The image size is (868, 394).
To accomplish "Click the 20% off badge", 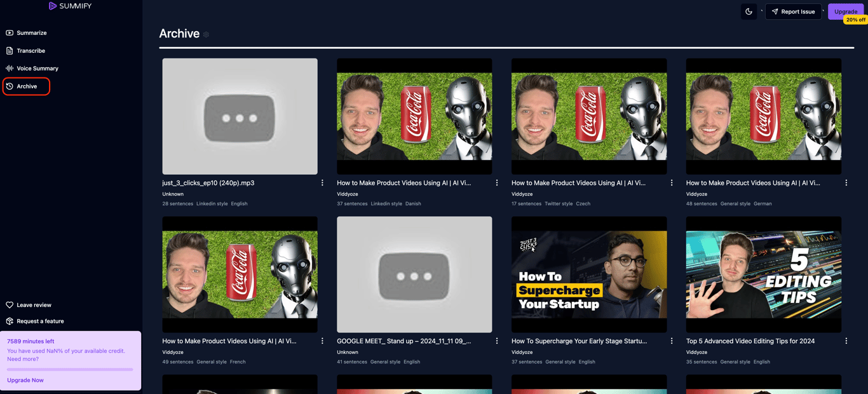I will point(855,20).
